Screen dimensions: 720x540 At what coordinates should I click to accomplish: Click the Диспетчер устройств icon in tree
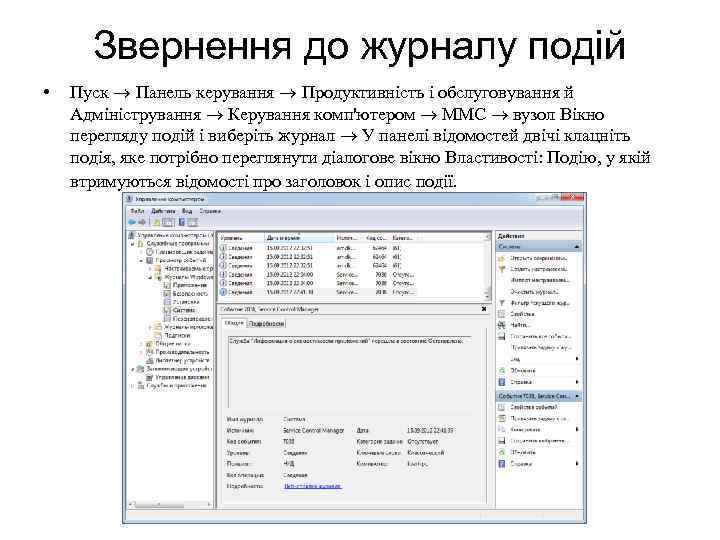(x=150, y=360)
